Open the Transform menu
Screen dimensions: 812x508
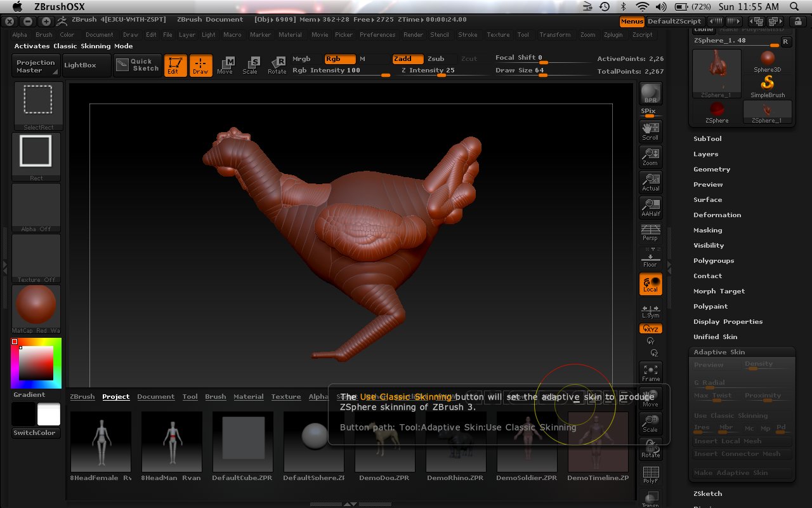(555, 35)
